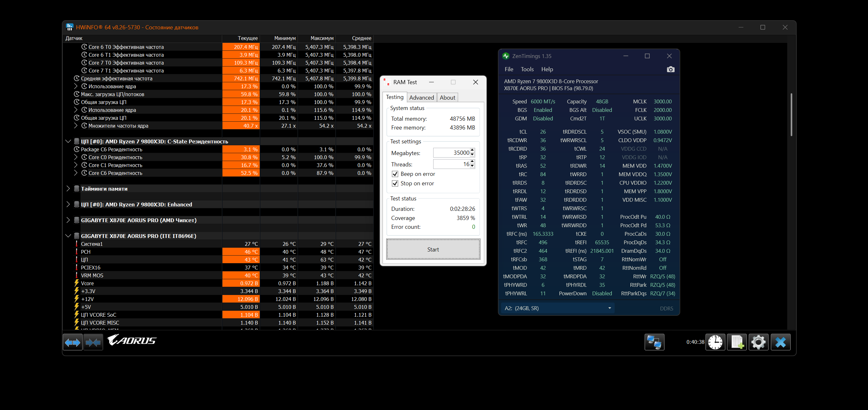Open the Tools menu in ZenTimings
868x410 pixels.
click(527, 69)
